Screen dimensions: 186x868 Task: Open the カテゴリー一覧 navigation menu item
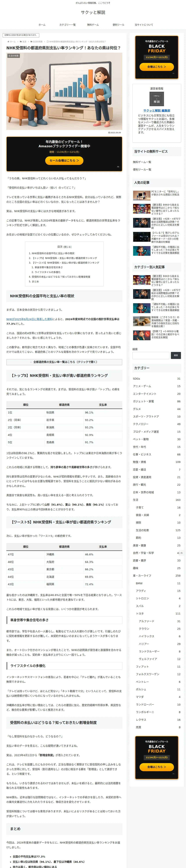pos(68,25)
